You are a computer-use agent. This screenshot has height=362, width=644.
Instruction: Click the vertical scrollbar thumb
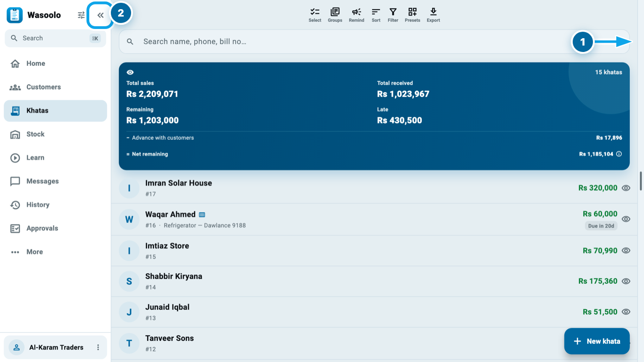(x=640, y=181)
